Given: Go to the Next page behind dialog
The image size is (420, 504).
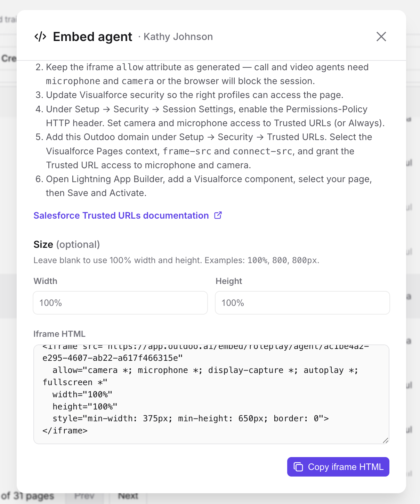Looking at the screenshot, I should pos(128,496).
